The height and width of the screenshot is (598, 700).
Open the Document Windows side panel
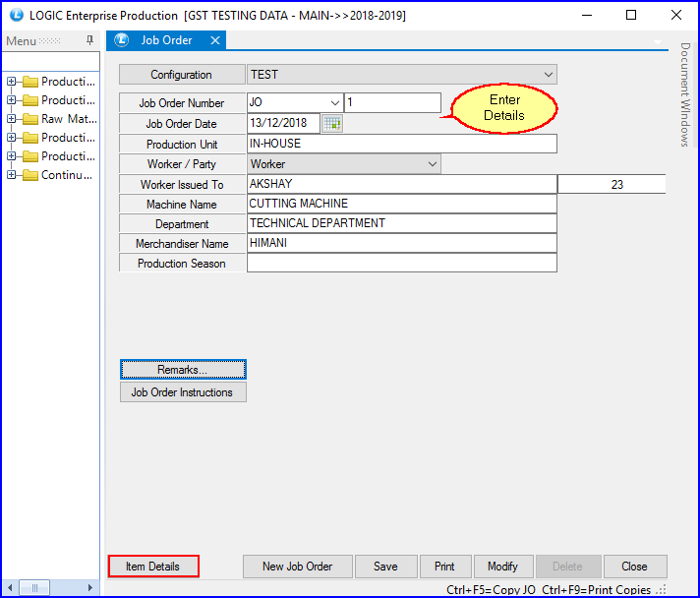point(685,94)
